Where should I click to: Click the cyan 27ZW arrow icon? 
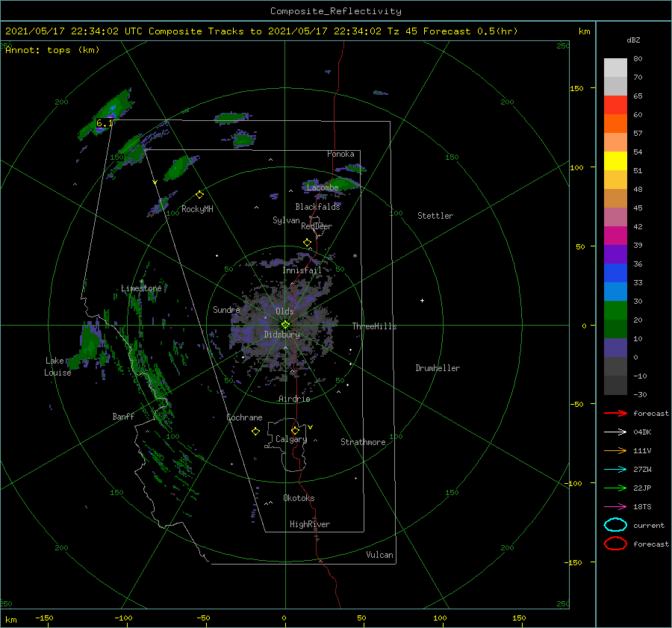point(615,470)
